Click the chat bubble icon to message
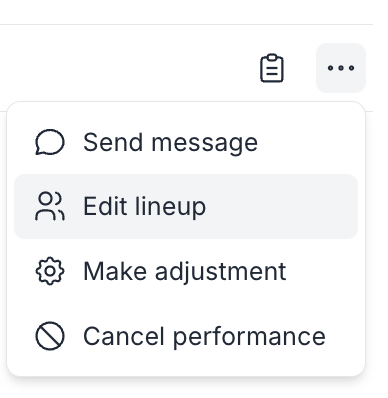 coord(50,142)
